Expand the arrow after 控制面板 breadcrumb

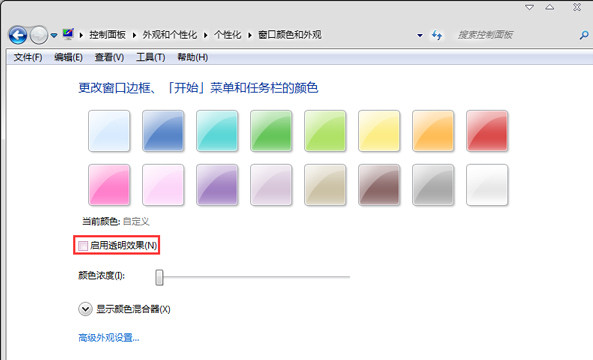pyautogui.click(x=134, y=35)
